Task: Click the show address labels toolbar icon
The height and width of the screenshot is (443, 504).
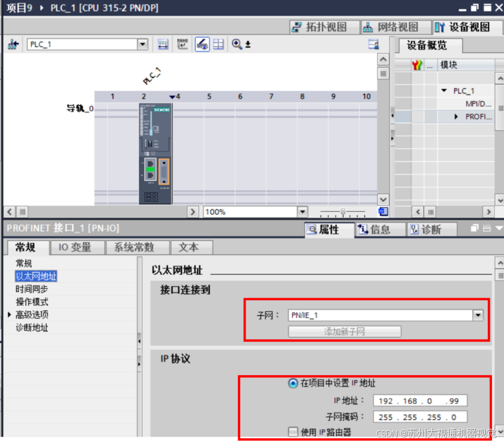Action: [x=163, y=44]
